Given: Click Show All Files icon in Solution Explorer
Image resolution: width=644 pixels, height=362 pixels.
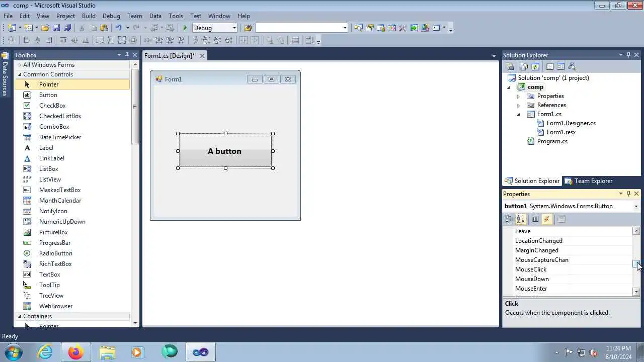Looking at the screenshot, I should click(x=524, y=67).
